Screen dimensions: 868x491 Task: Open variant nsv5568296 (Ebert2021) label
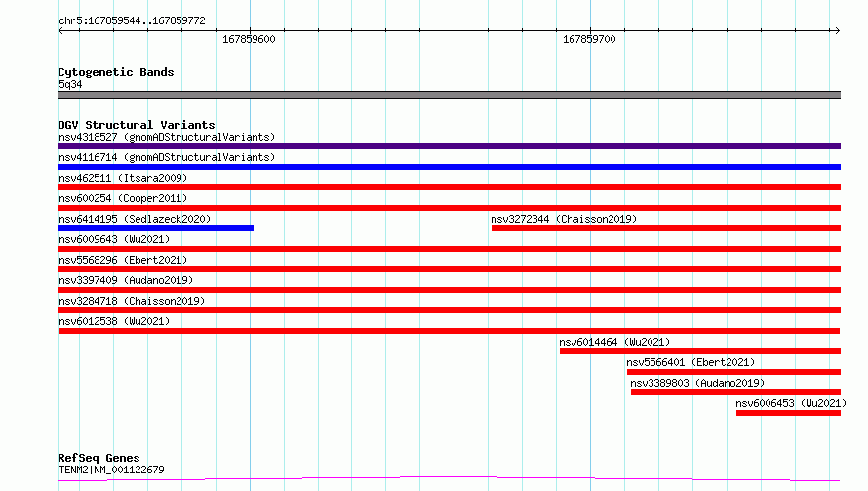click(123, 260)
